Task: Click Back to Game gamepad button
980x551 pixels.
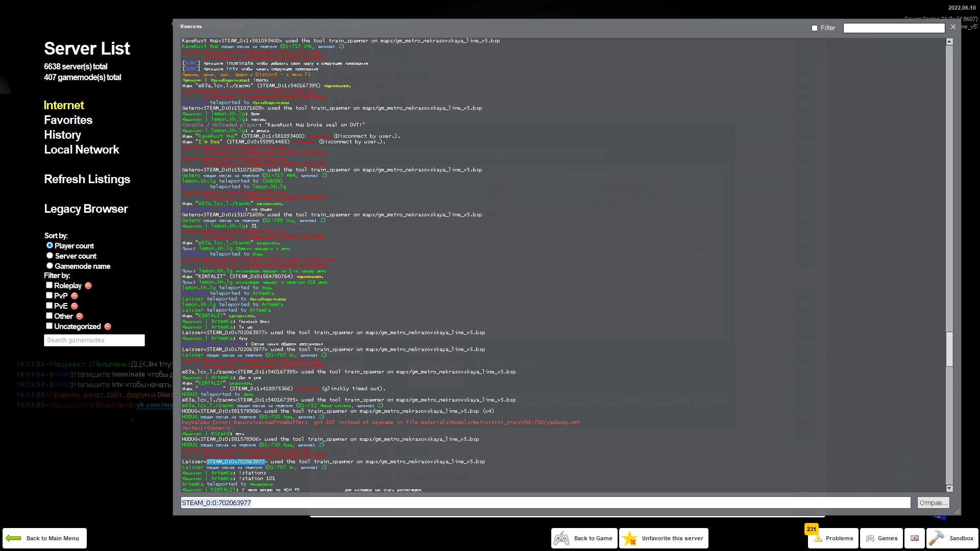Action: pos(584,538)
